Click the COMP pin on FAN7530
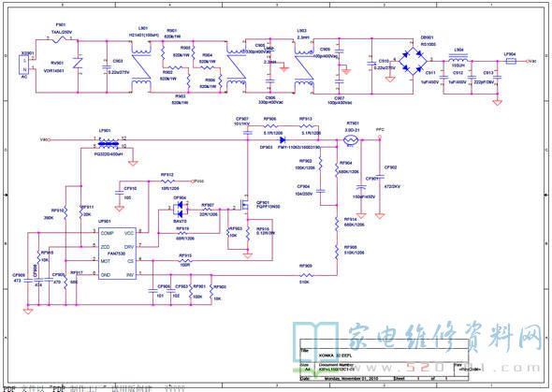Viewport: 552px width, 392px height. click(107, 233)
